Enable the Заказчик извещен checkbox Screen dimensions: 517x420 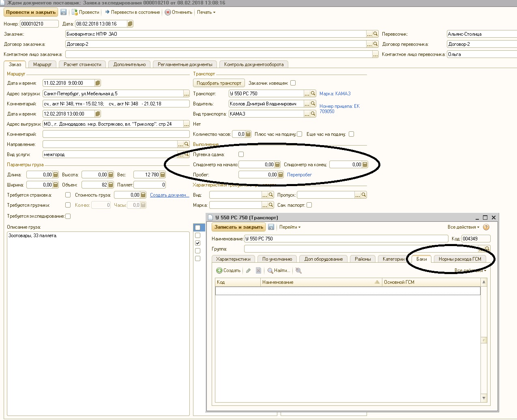click(293, 83)
